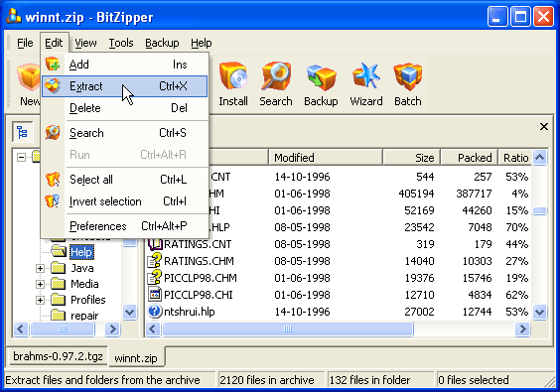The width and height of the screenshot is (560, 392).
Task: Choose Select all from Edit menu
Action: click(125, 180)
